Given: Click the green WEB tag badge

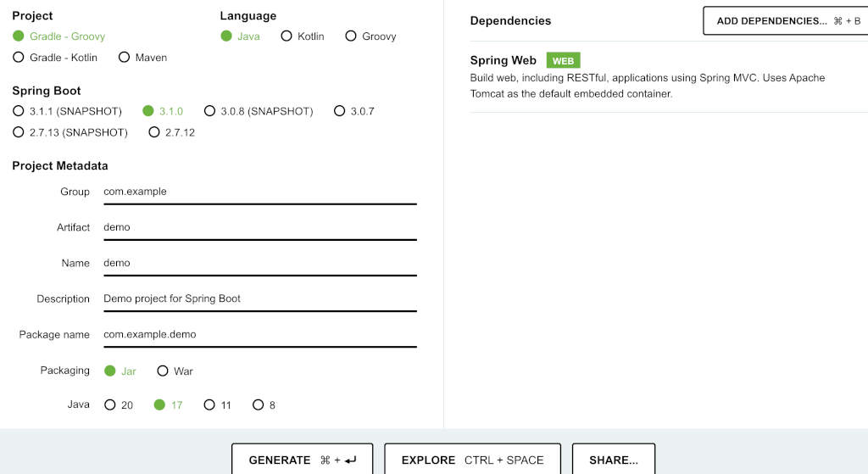Looking at the screenshot, I should click(x=563, y=60).
